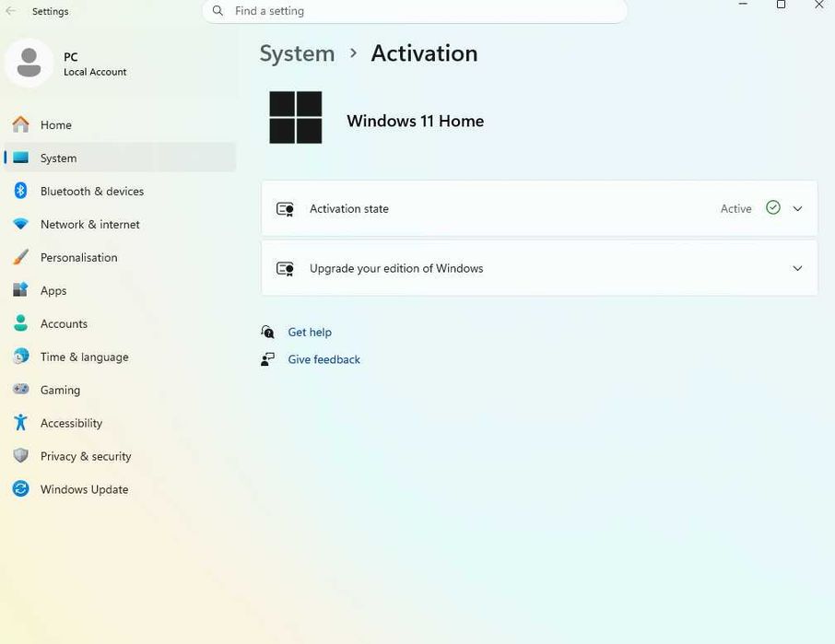Open Apps settings page

click(x=120, y=290)
